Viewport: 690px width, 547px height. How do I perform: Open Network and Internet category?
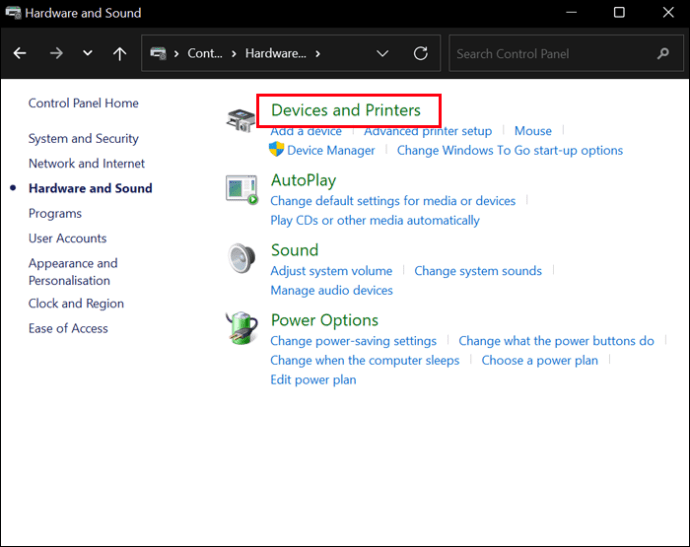click(x=87, y=163)
